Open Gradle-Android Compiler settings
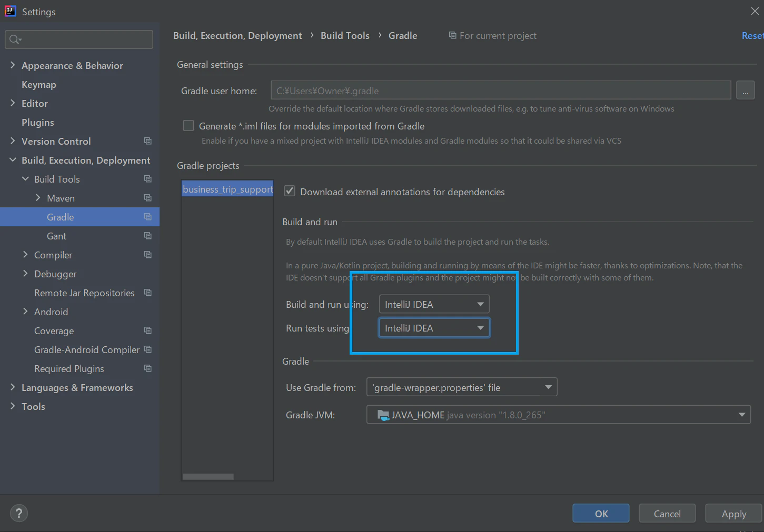This screenshot has width=764, height=532. (x=87, y=349)
